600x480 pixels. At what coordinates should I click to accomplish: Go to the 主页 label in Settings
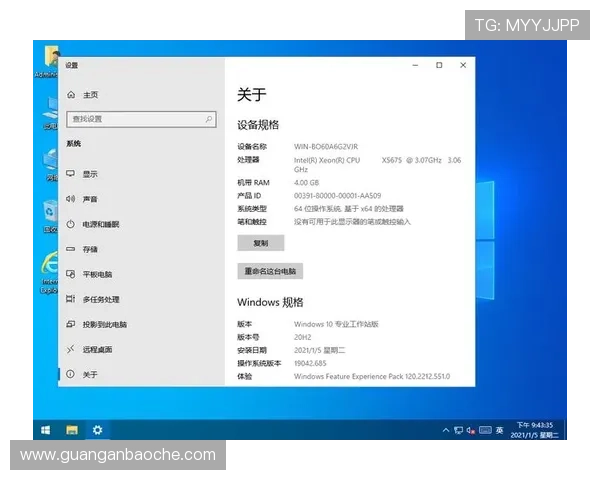pyautogui.click(x=90, y=95)
